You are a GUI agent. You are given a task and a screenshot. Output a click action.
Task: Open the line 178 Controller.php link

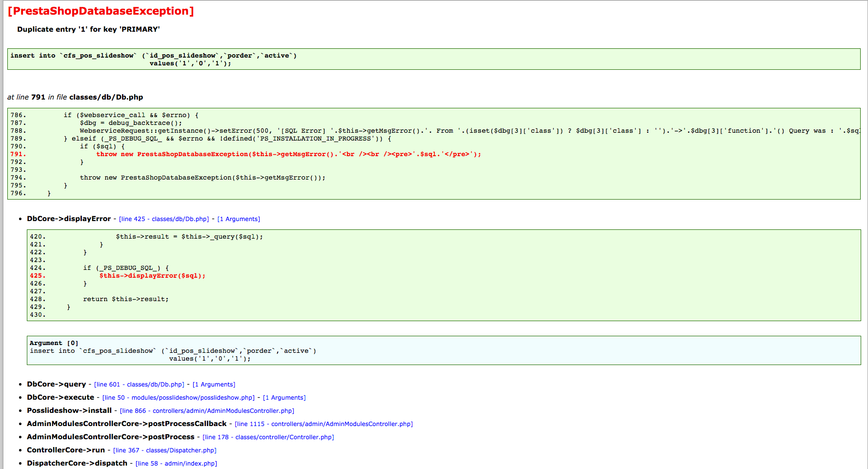pyautogui.click(x=268, y=437)
